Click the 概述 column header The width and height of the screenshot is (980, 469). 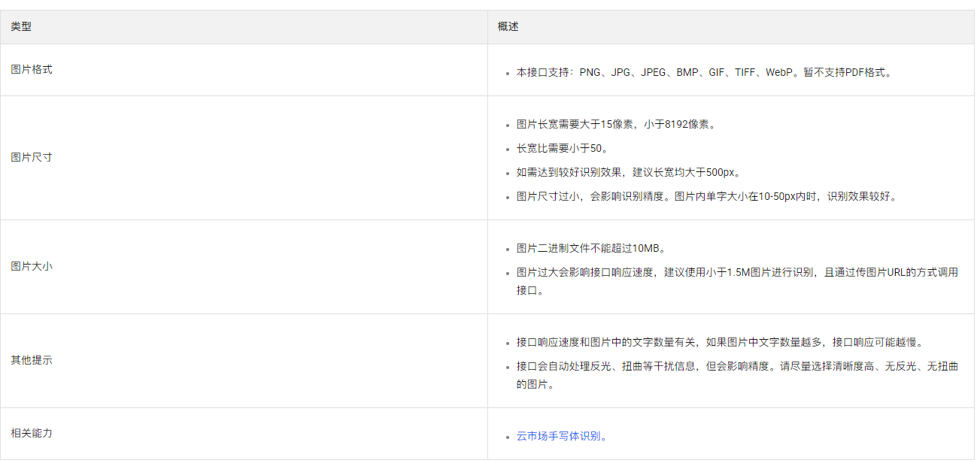pyautogui.click(x=508, y=27)
